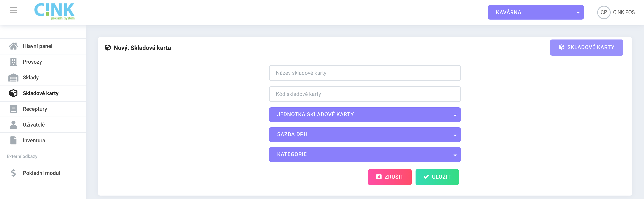Image resolution: width=644 pixels, height=199 pixels.
Task: Open the hamburger menu icon
Action: [13, 10]
